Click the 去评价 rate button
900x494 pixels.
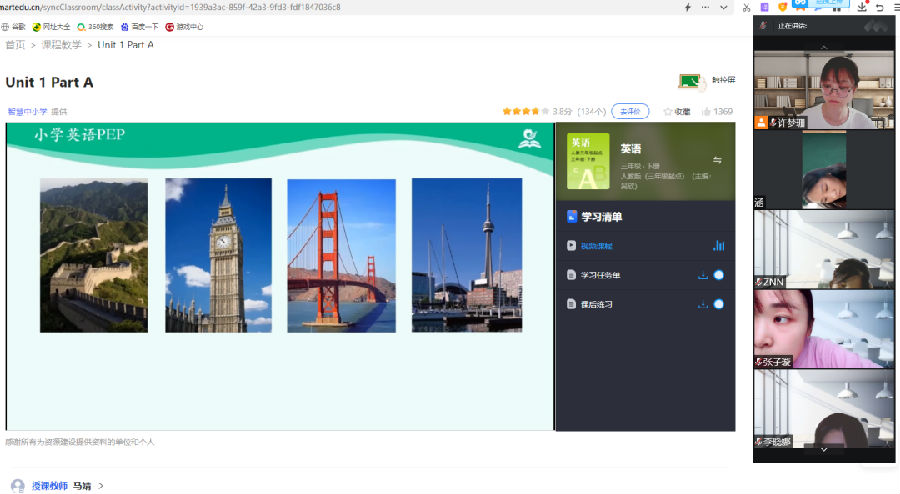(x=630, y=112)
